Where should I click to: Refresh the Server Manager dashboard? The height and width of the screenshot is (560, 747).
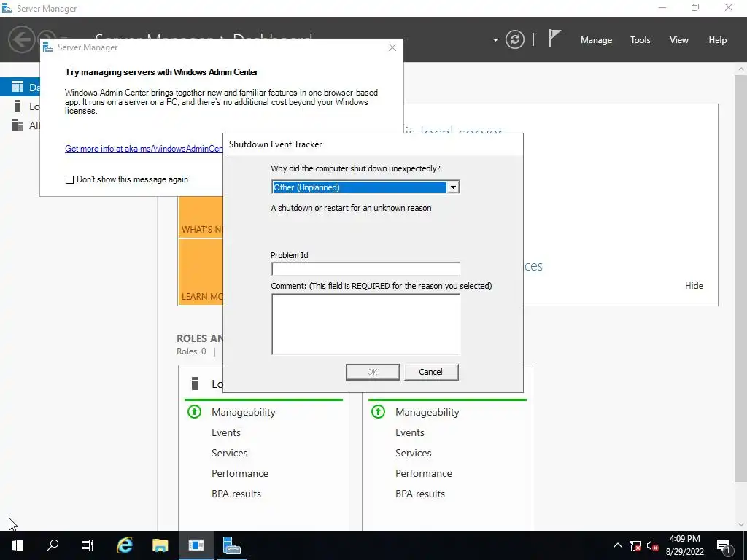coord(514,39)
